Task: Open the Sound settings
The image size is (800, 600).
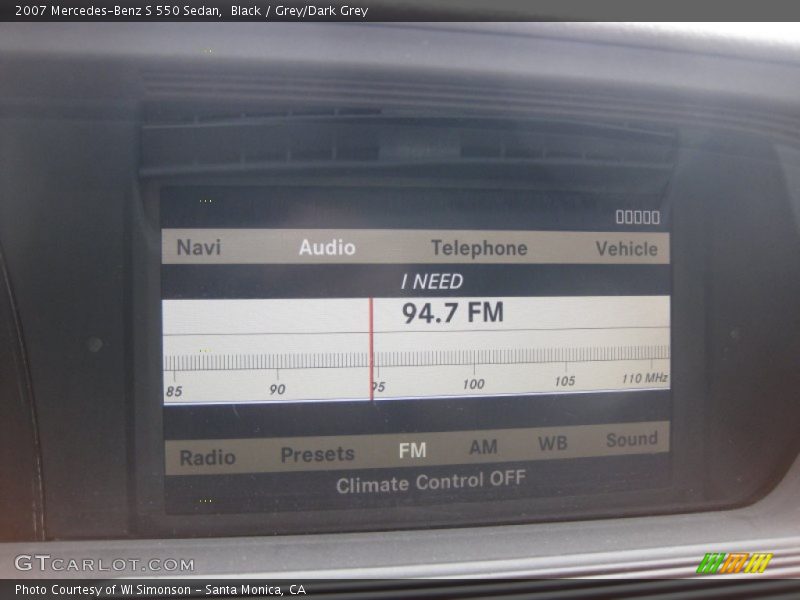Action: 631,439
